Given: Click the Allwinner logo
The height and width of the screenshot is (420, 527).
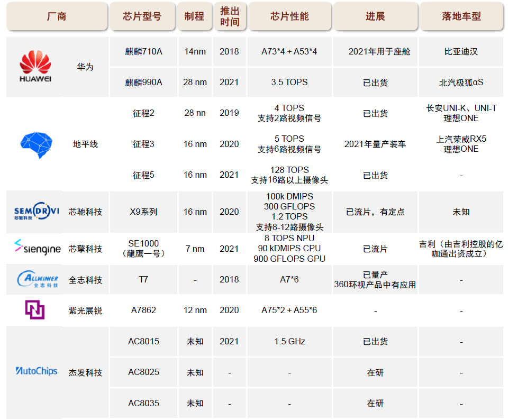Looking at the screenshot, I should click(38, 279).
